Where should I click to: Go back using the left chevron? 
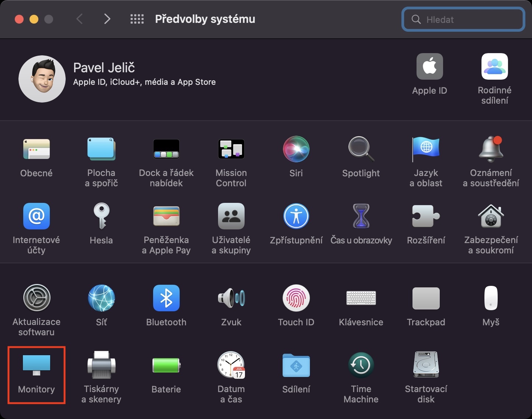coord(79,19)
